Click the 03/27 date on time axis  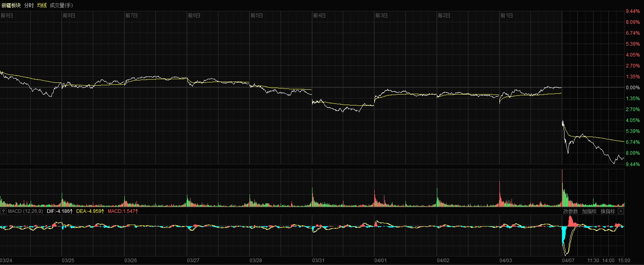(x=193, y=261)
